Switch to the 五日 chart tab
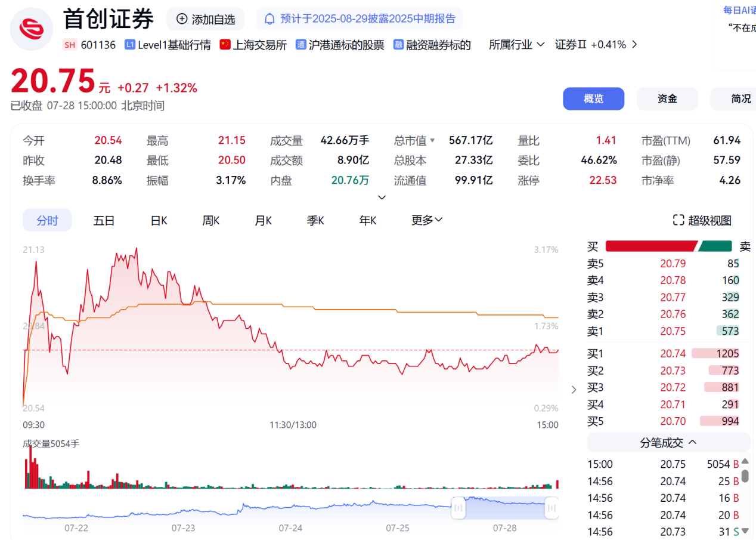Viewport: 756px width, 540px height. point(104,220)
